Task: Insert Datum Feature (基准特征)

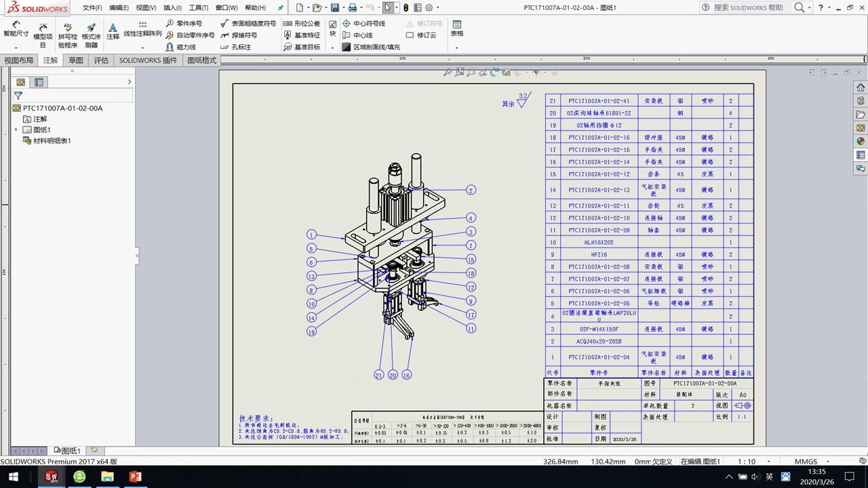Action: pos(301,35)
